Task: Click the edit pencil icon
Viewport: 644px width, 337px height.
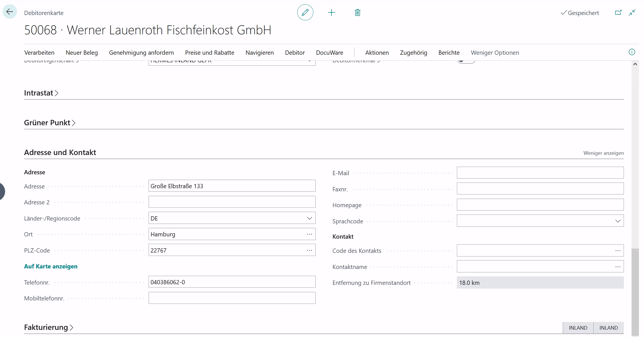Action: tap(305, 12)
